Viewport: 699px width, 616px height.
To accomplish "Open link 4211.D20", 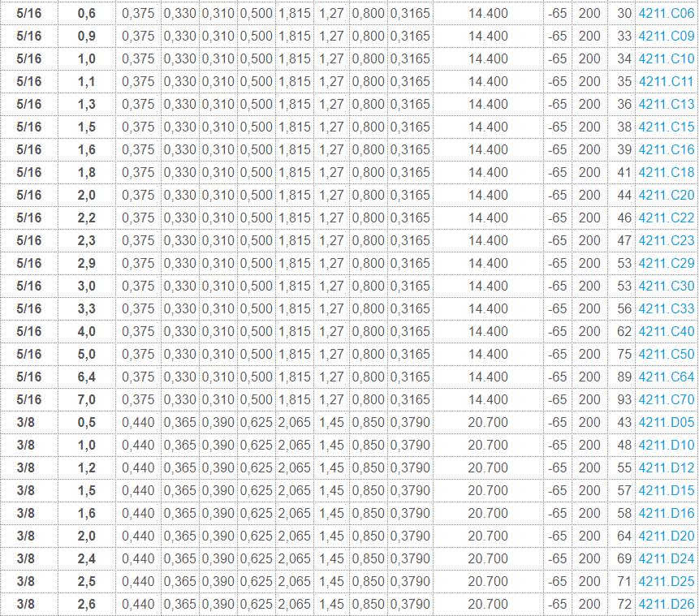I will point(666,536).
